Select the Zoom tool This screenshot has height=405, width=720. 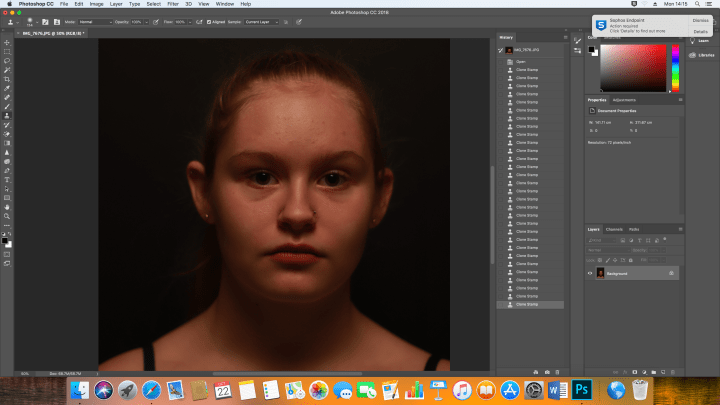pyautogui.click(x=7, y=216)
